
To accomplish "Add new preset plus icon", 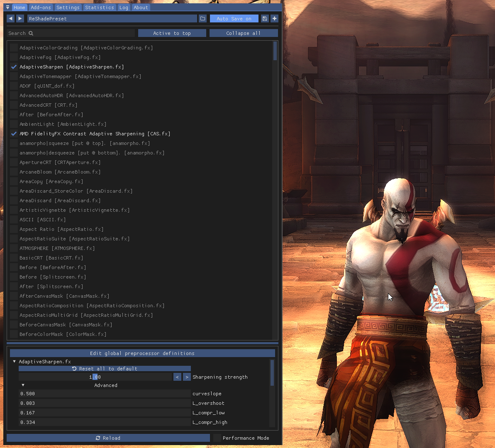I will [274, 19].
